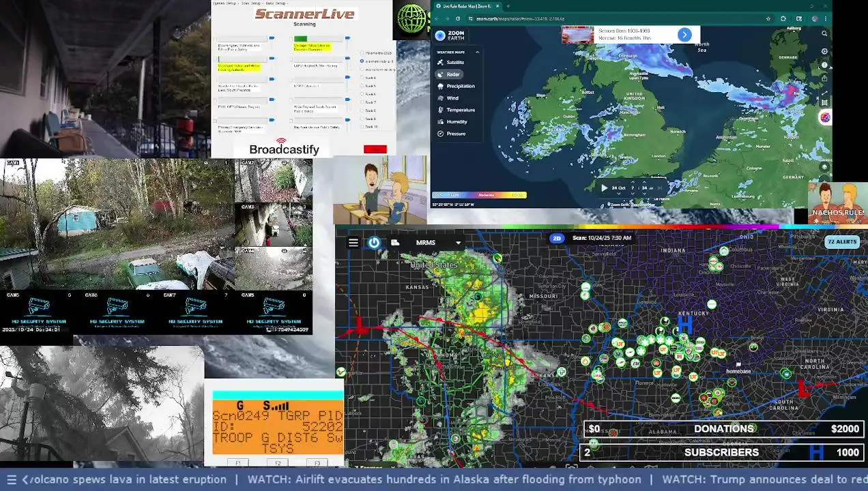Step the Zoom Earth hour value up
This screenshot has width=868, height=491.
pyautogui.click(x=633, y=183)
